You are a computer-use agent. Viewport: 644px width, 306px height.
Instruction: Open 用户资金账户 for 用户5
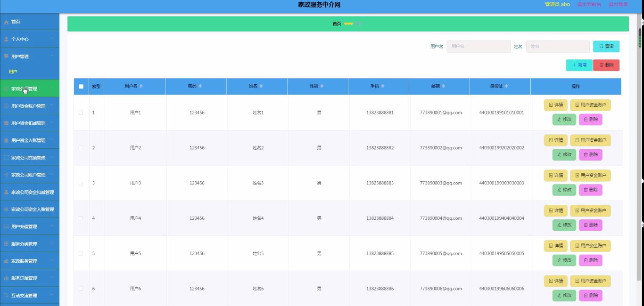[590, 246]
